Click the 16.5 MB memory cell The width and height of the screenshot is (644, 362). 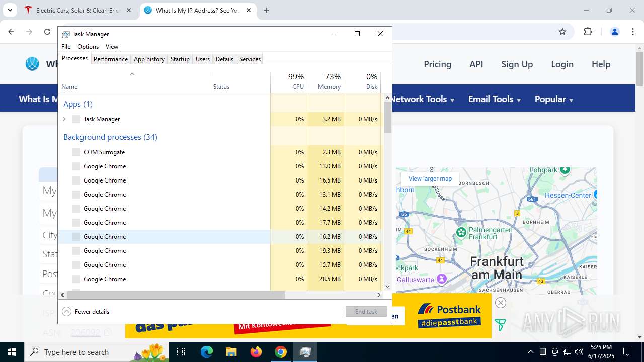click(326, 180)
